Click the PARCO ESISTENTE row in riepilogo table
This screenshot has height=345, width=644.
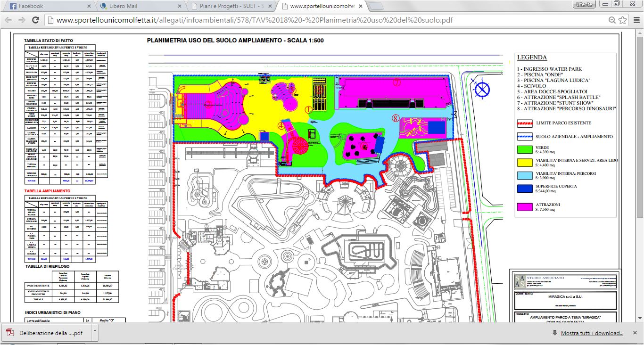pos(71,286)
